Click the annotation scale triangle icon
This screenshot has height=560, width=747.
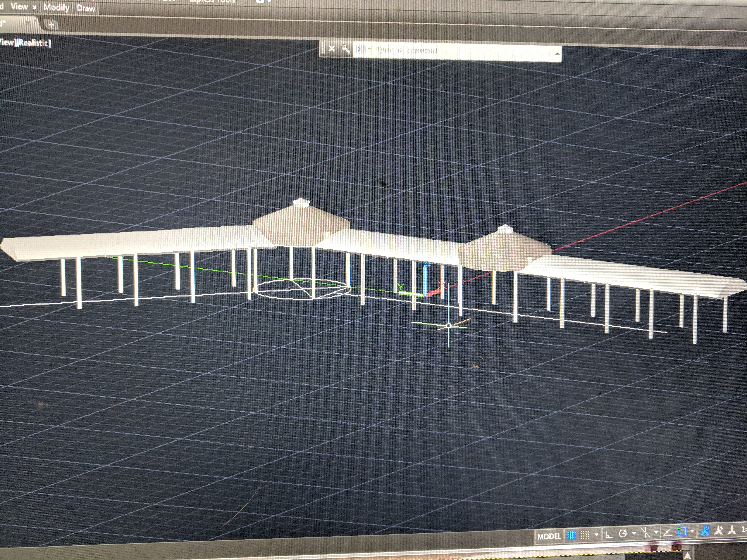[732, 530]
